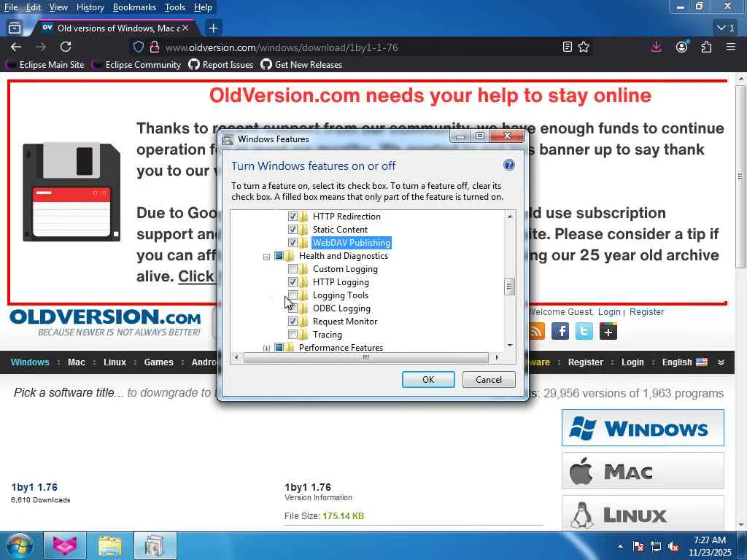
Task: Open the tab overview icon left of tab
Action: click(15, 28)
